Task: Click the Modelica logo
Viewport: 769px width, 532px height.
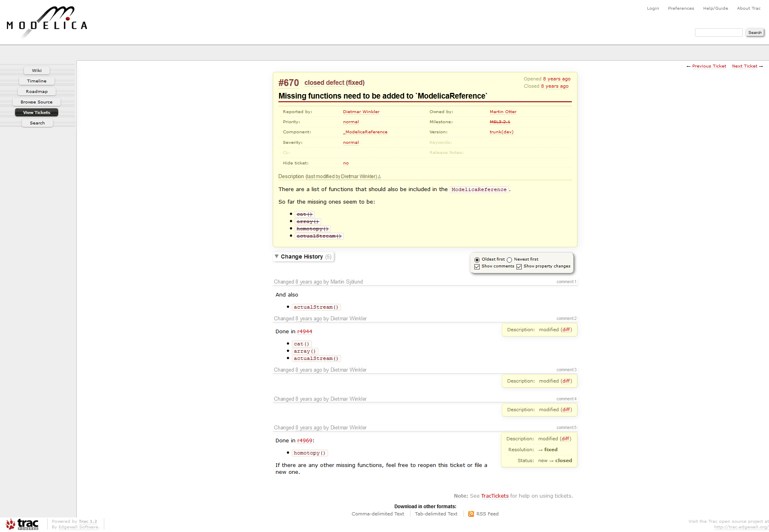Action: (x=46, y=21)
